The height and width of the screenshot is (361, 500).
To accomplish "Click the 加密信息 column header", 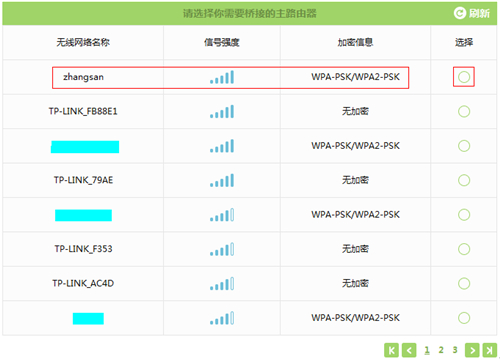I will pos(355,42).
